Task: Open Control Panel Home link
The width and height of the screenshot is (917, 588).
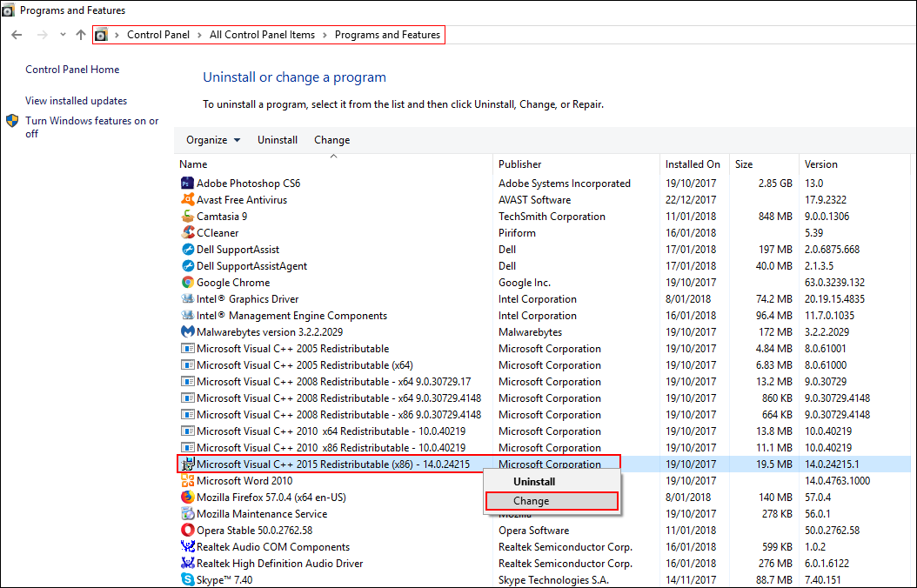Action: (x=72, y=69)
